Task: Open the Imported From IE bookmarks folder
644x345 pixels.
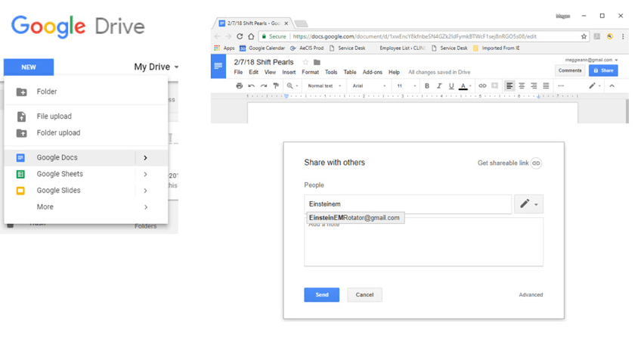Action: point(497,48)
